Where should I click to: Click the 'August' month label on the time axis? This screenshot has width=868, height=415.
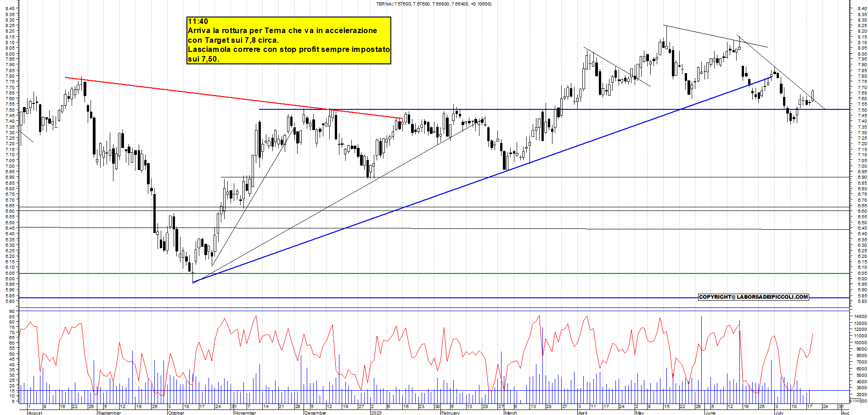tap(35, 413)
